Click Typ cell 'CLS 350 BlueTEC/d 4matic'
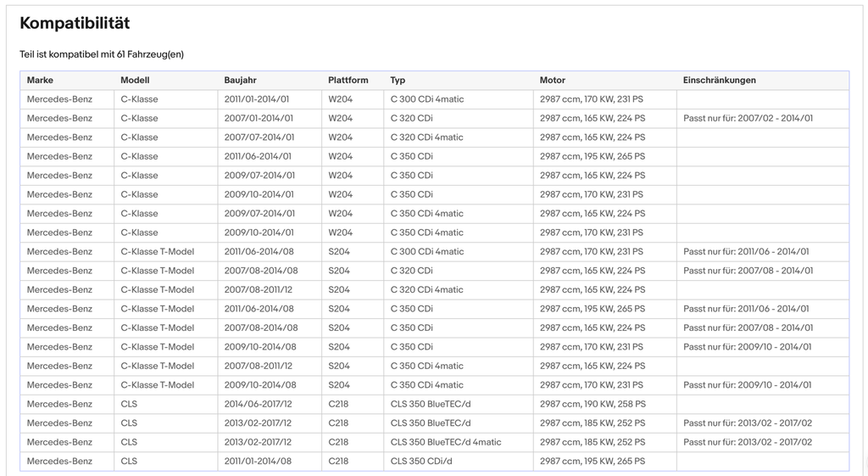Image resolution: width=868 pixels, height=476 pixels. click(446, 442)
